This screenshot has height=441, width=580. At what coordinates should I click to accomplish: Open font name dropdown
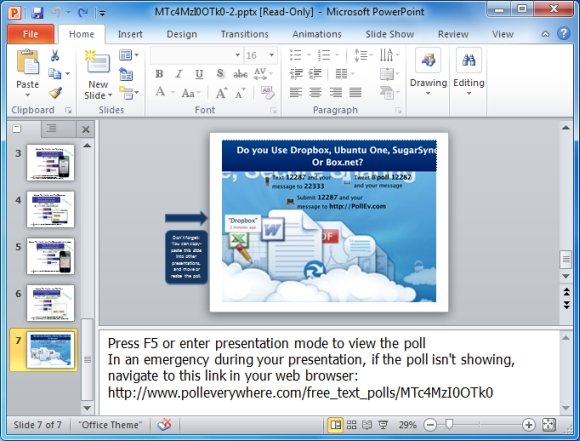point(237,55)
